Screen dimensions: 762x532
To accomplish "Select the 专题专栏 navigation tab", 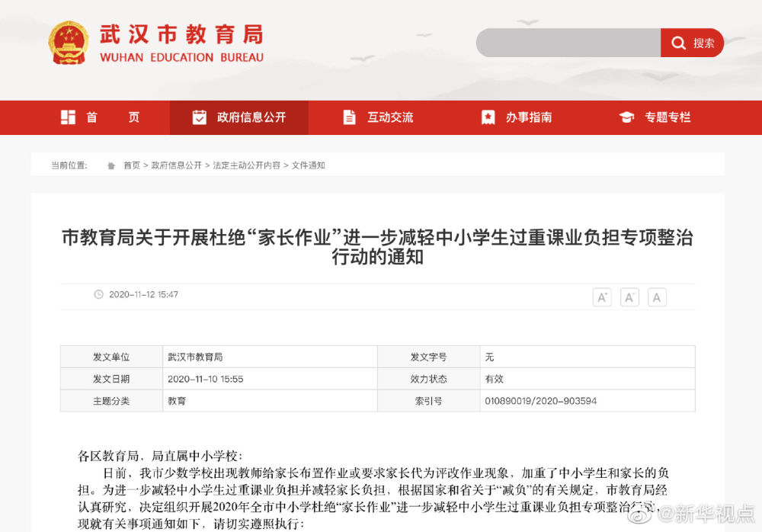I will (668, 117).
